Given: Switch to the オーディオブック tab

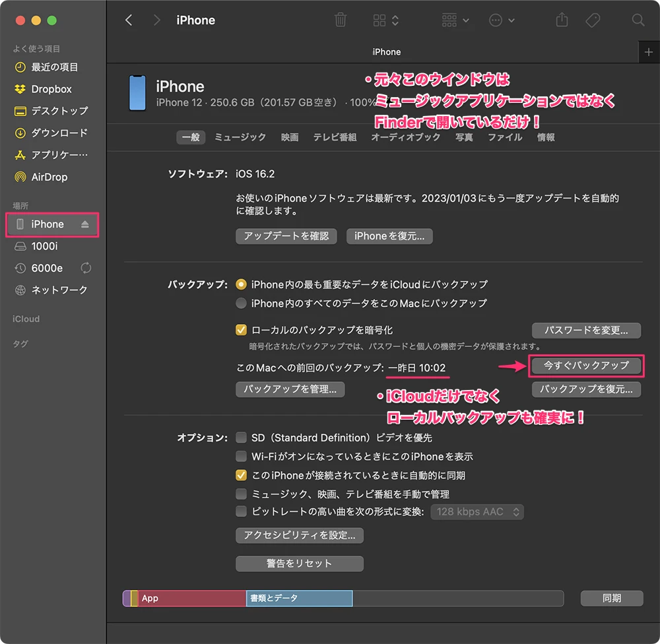Looking at the screenshot, I should [406, 137].
